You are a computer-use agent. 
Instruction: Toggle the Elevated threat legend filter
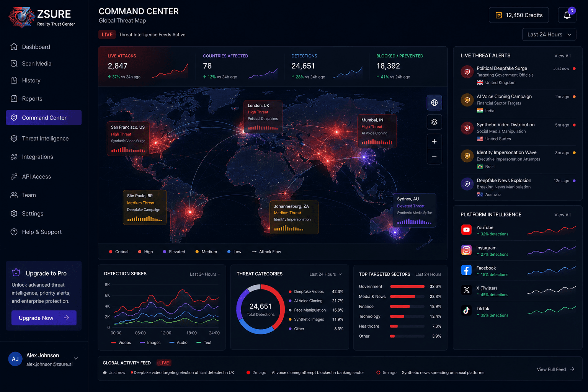[x=174, y=252]
